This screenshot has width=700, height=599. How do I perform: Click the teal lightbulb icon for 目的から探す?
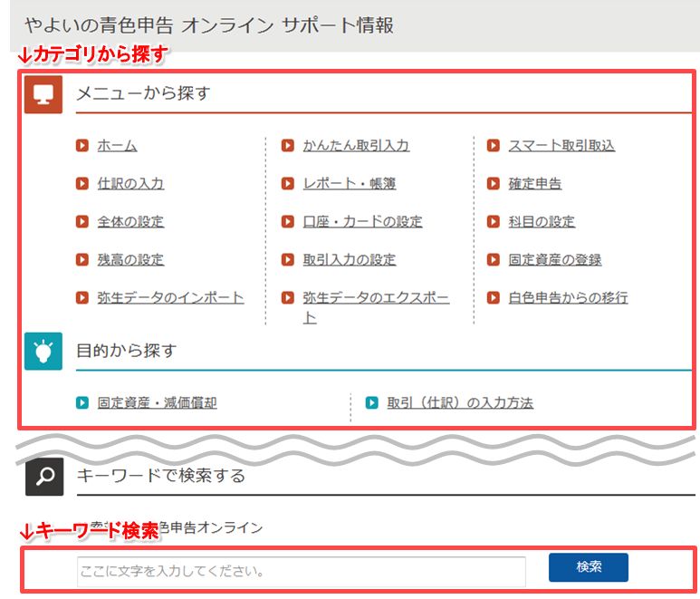point(43,351)
